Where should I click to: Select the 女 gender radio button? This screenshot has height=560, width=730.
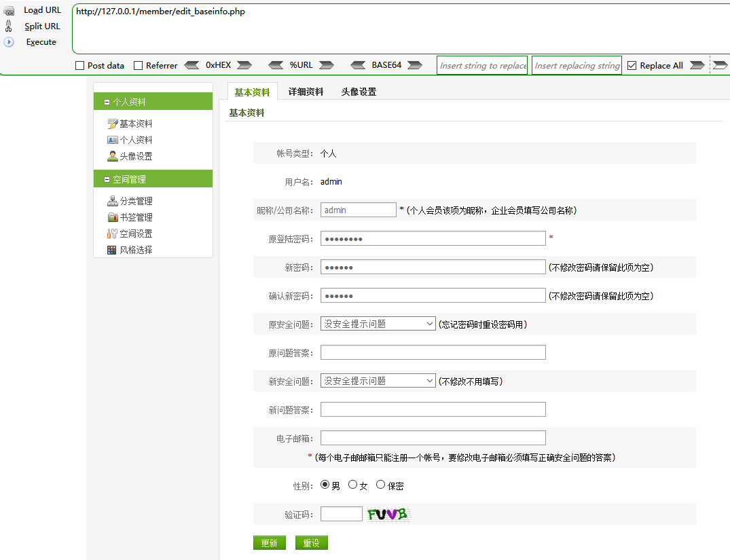352,485
